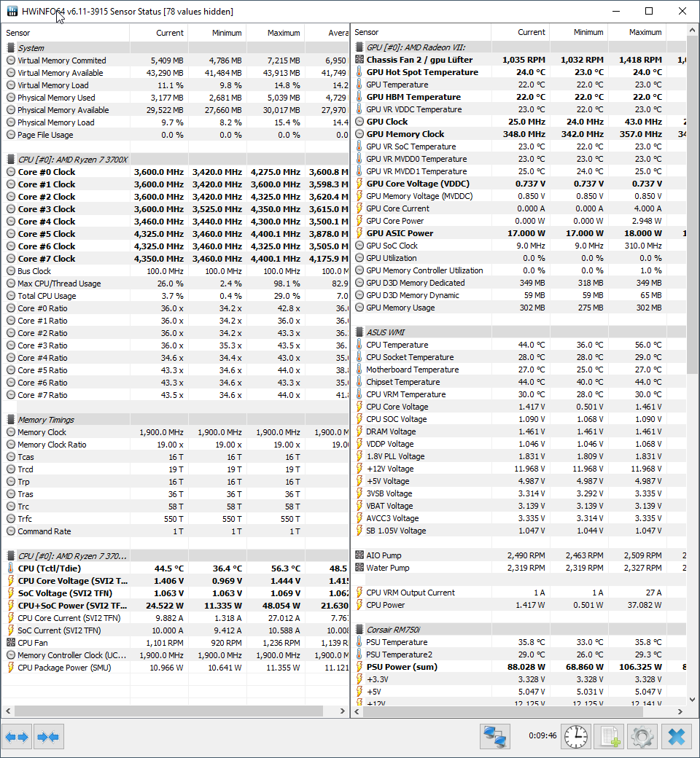Select the GPU D3D Memory Dedicated row

(518, 283)
